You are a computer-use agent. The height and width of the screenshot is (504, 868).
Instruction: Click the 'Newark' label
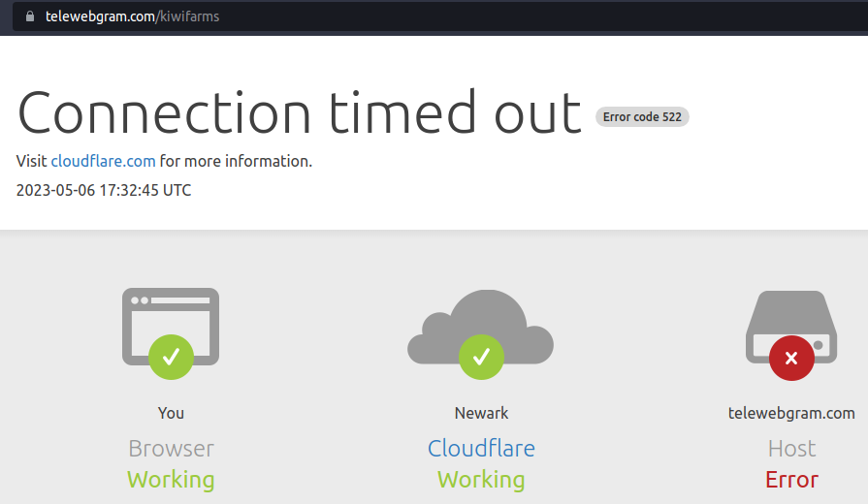(481, 413)
